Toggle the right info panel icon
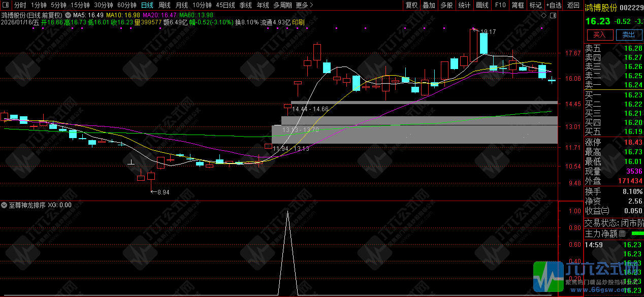This screenshot has height=297, width=644. [553, 16]
